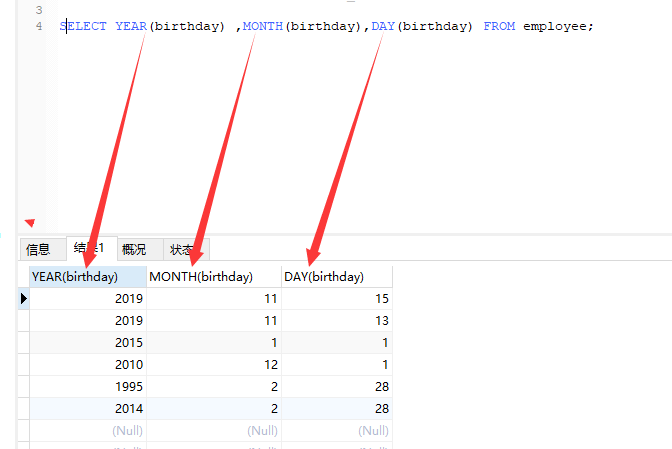Screen dimensions: 672x449
Task: Select year cell 1995
Action: [88, 386]
